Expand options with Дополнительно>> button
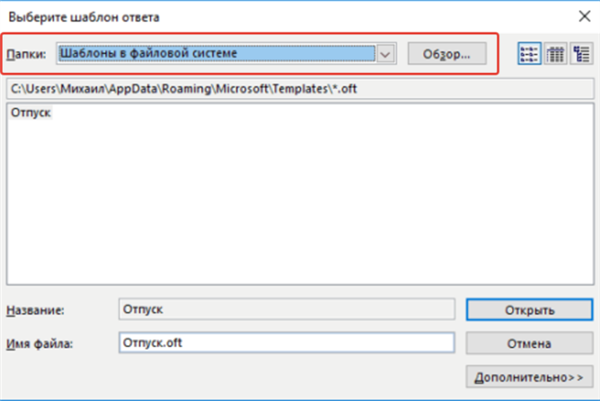This screenshot has width=600, height=401. point(529,377)
